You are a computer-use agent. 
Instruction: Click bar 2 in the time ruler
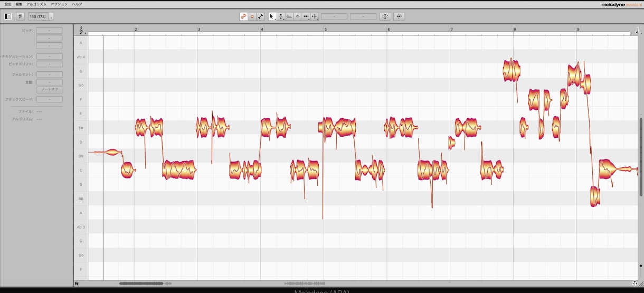136,29
